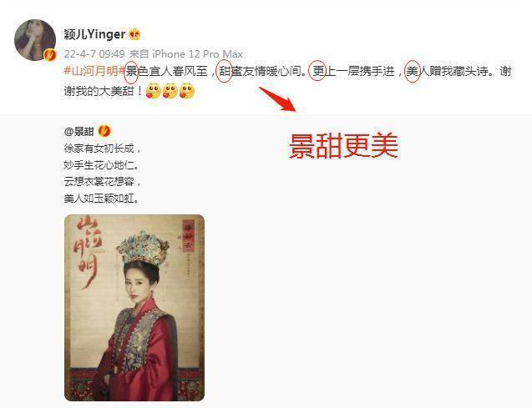Click the red 景甜更美 caption text
Viewport: 532px width, 408px height.
pos(343,146)
